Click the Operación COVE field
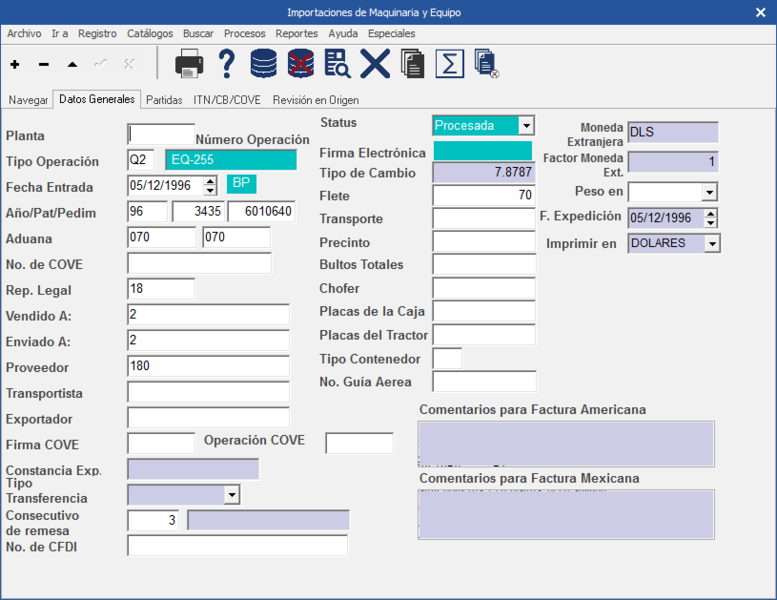Image resolution: width=777 pixels, height=600 pixels. pyautogui.click(x=360, y=443)
